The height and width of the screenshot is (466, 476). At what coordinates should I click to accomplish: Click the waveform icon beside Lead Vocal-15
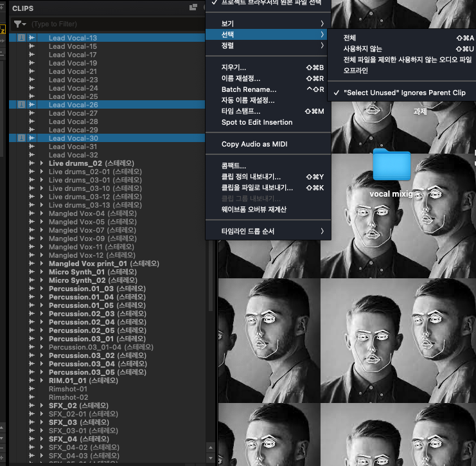point(31,46)
